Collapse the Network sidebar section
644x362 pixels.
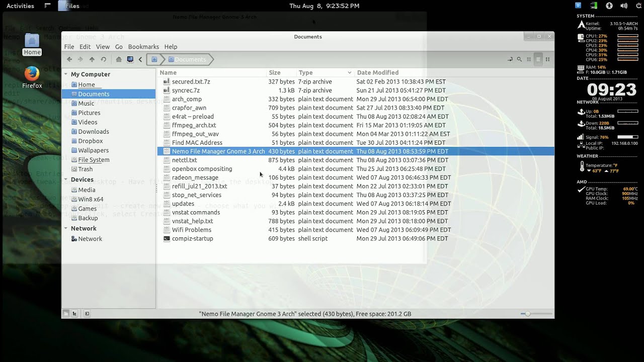coord(66,228)
